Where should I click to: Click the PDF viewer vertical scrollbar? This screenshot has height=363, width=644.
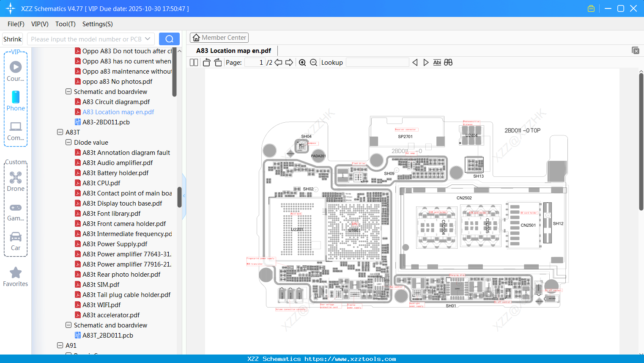(641, 142)
